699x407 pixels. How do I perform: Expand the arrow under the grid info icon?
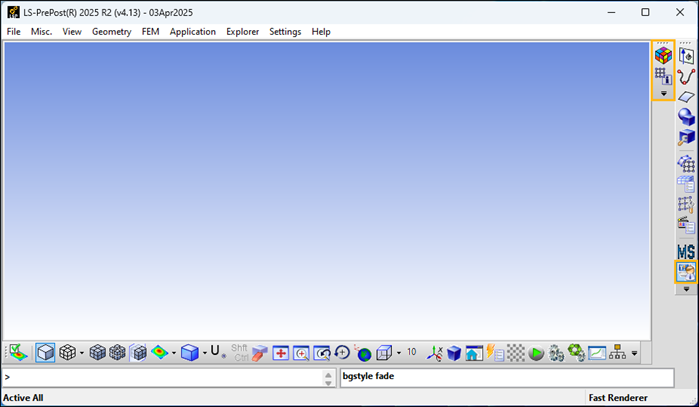point(663,94)
